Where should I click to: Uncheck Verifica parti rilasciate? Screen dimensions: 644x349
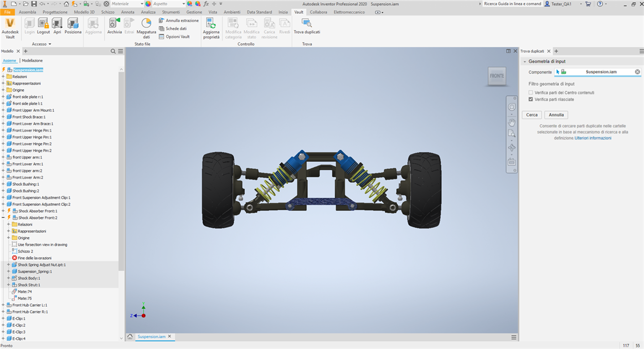pyautogui.click(x=531, y=100)
